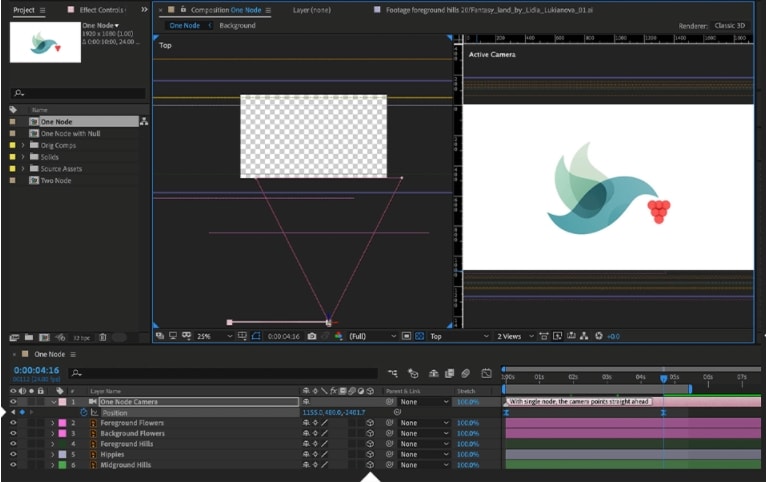Image resolution: width=766 pixels, height=482 pixels.
Task: Toggle the shy layers icon in timeline header
Action: (433, 374)
